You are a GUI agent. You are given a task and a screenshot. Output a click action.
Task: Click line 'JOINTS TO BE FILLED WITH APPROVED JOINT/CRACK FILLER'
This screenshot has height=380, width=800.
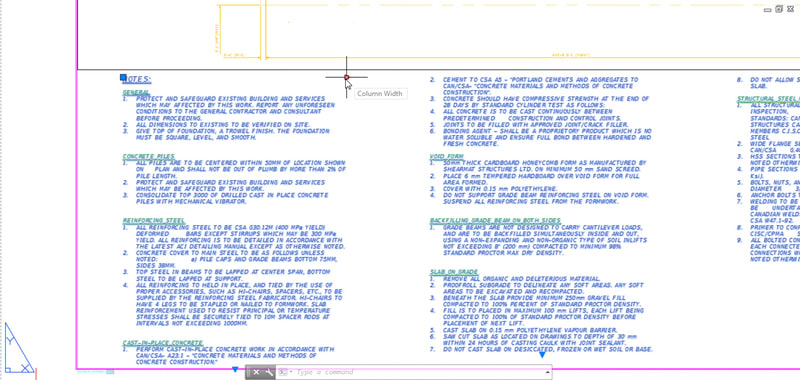tap(536, 124)
